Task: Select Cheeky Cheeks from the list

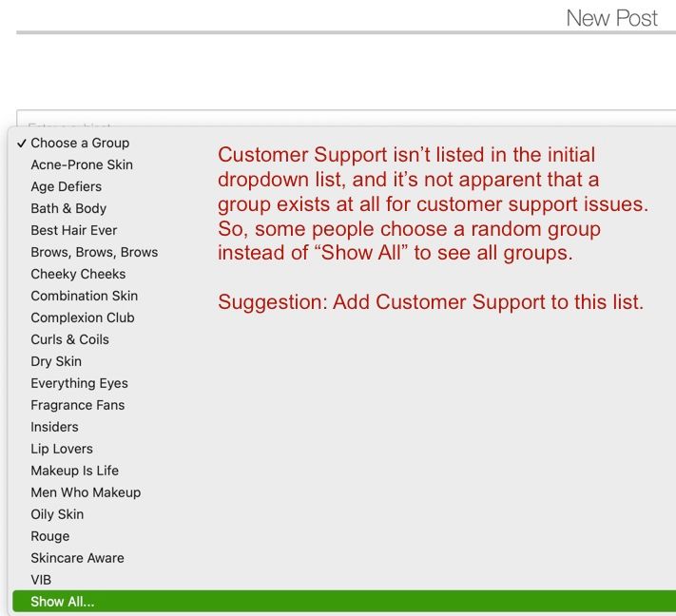Action: click(78, 274)
